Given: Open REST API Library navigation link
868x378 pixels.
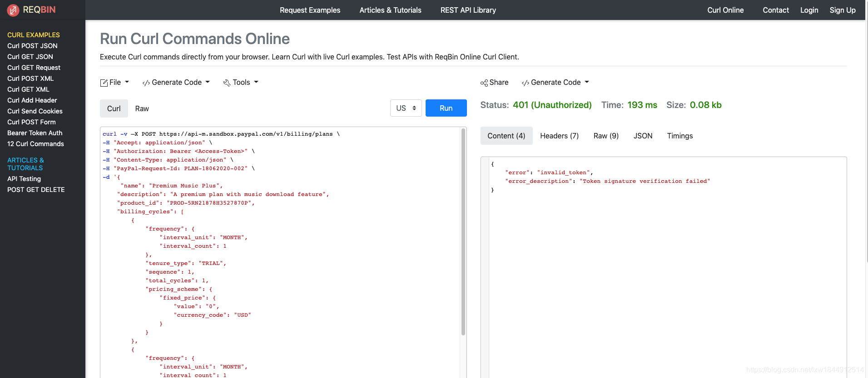Looking at the screenshot, I should [468, 10].
